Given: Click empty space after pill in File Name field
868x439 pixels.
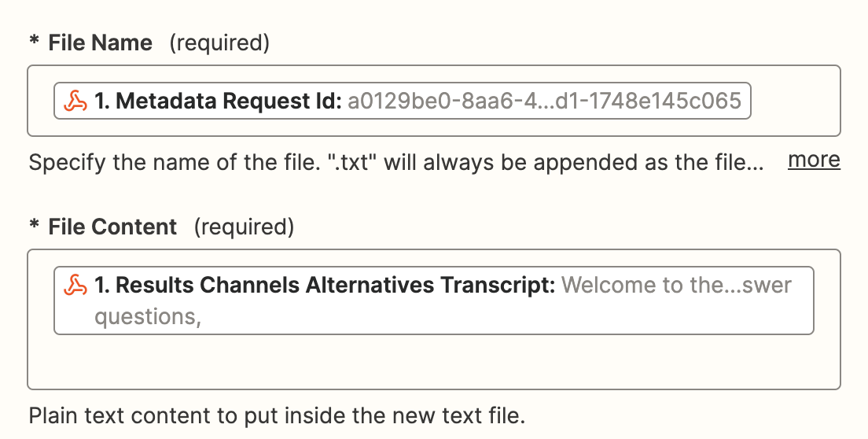Looking at the screenshot, I should pos(795,101).
